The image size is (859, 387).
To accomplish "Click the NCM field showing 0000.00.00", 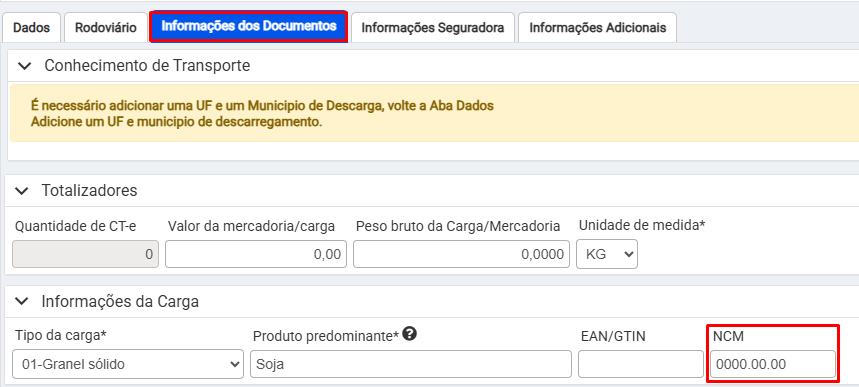I will pos(773,364).
